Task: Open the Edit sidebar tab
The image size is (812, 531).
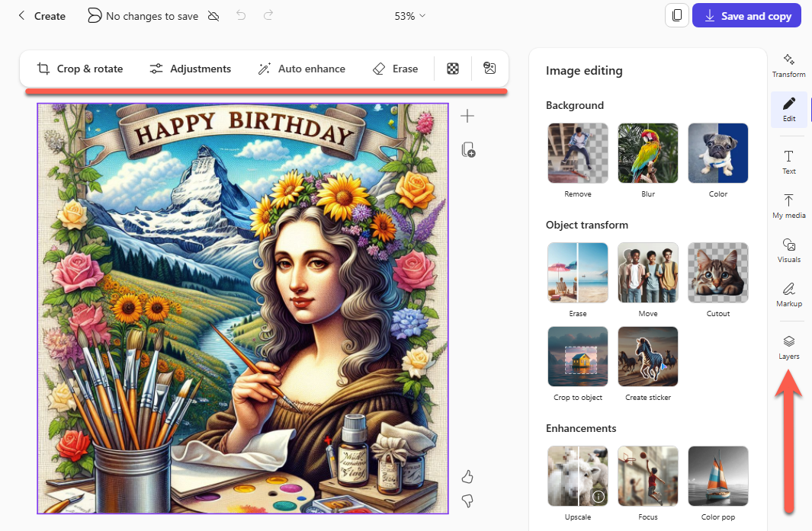Action: point(788,109)
